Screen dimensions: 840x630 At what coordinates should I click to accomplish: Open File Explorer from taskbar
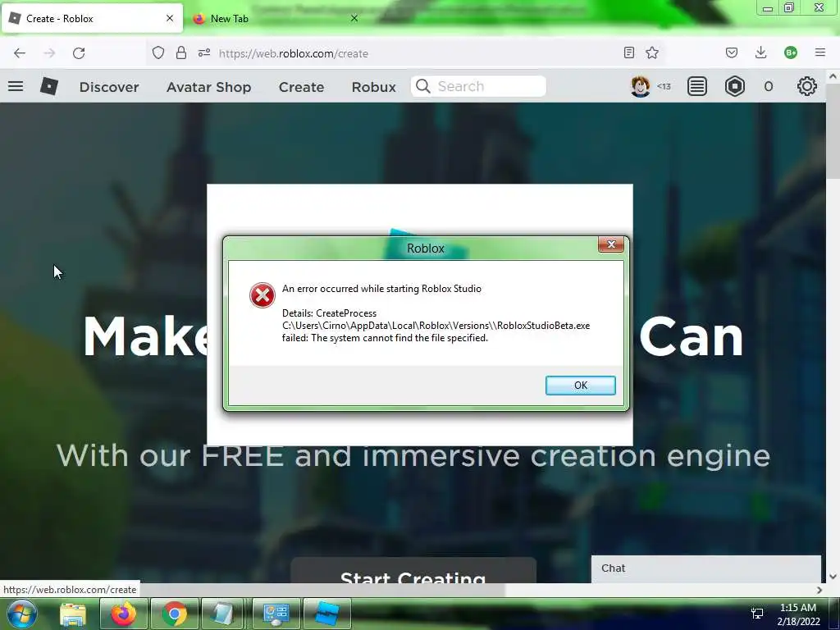pyautogui.click(x=73, y=614)
